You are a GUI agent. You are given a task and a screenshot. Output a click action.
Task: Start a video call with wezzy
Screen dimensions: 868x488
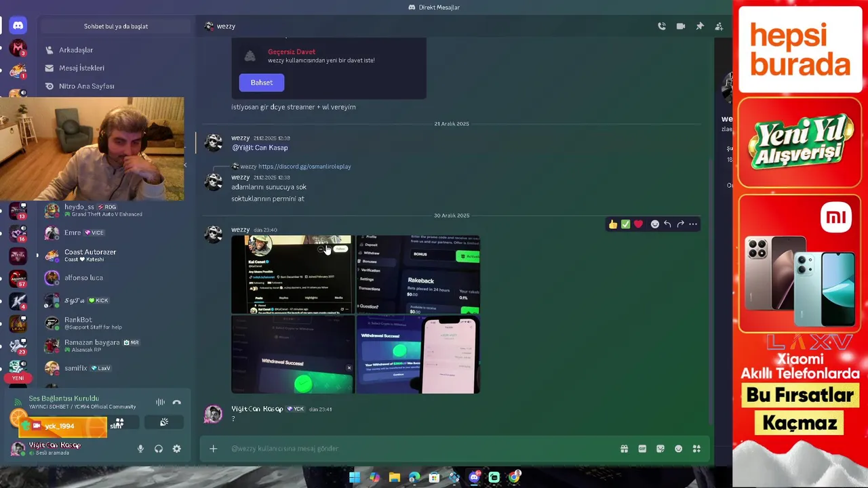(x=681, y=26)
